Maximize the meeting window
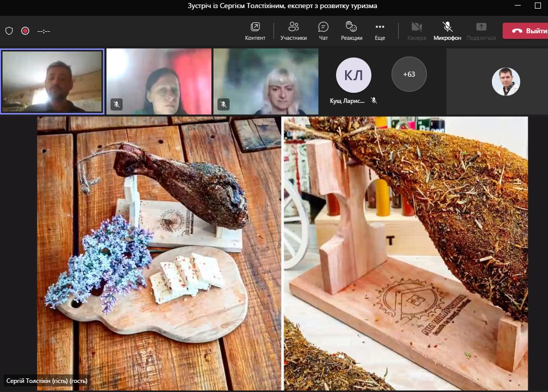This screenshot has width=548, height=392. point(537,6)
